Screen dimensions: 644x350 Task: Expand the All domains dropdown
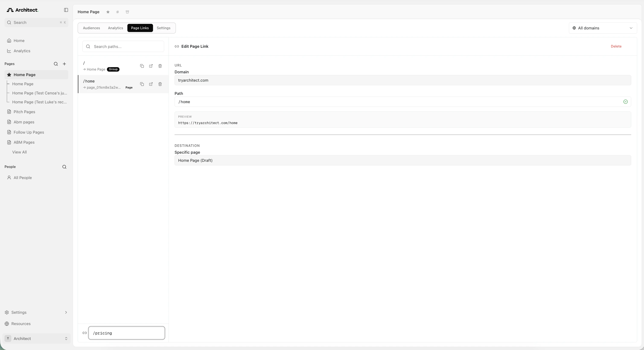click(x=603, y=28)
